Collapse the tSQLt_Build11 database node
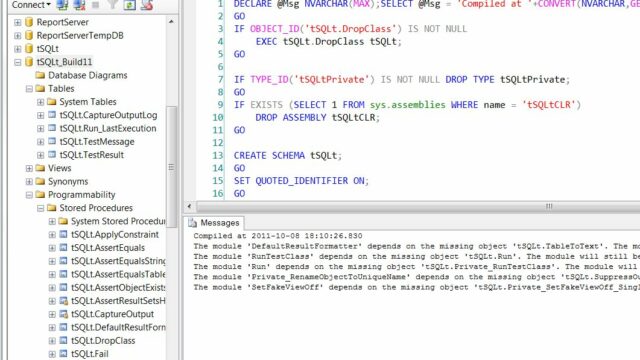 [x=18, y=62]
